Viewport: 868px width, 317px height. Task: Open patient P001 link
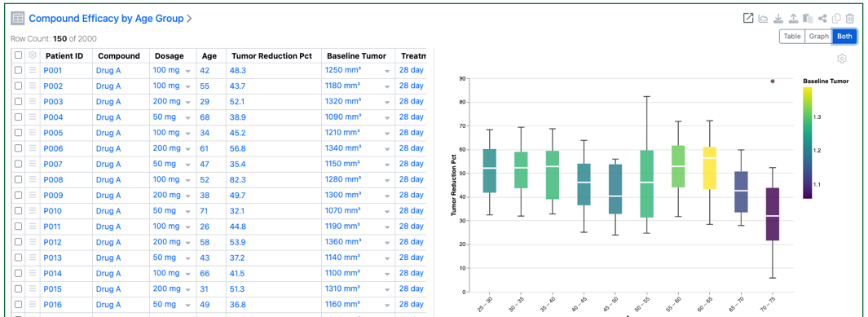[53, 70]
